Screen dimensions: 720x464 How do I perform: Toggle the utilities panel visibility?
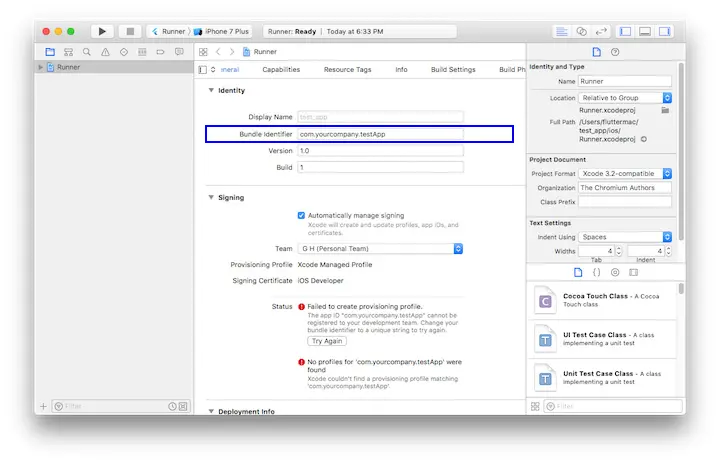pos(664,31)
